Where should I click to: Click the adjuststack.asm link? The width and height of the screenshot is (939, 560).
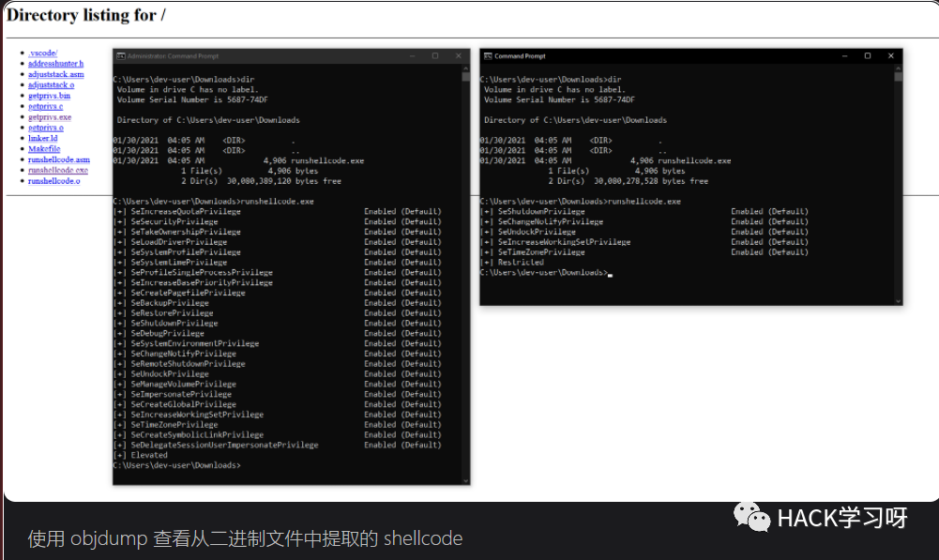click(x=55, y=74)
